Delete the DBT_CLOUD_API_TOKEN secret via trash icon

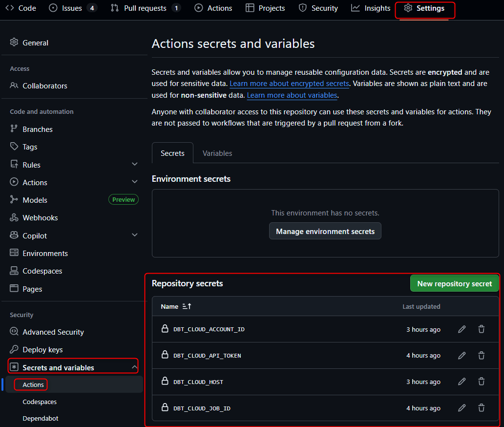click(x=481, y=356)
